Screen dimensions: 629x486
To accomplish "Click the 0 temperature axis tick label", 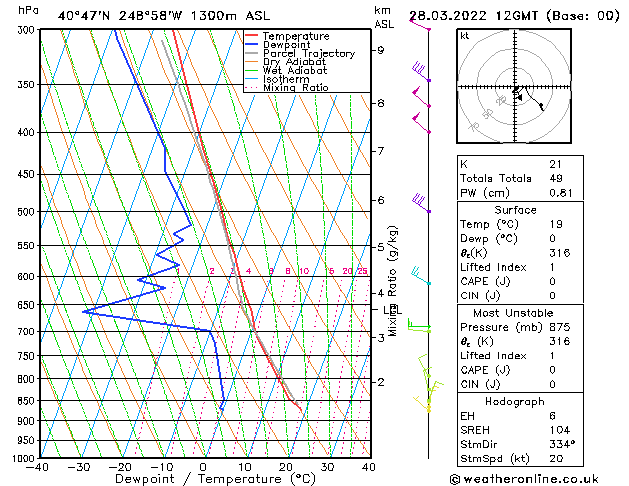I will click(x=203, y=467).
